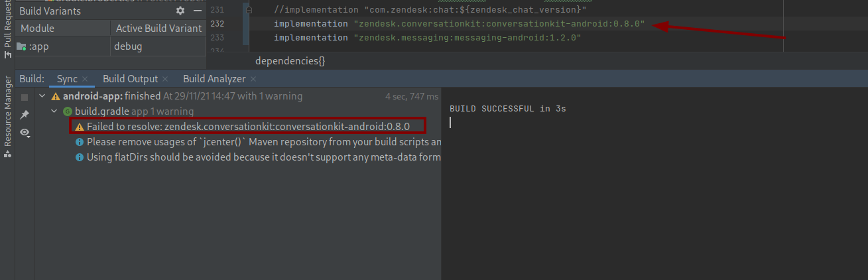868x280 pixels.
Task: Minimize the Build Variants panel
Action: coord(198,11)
